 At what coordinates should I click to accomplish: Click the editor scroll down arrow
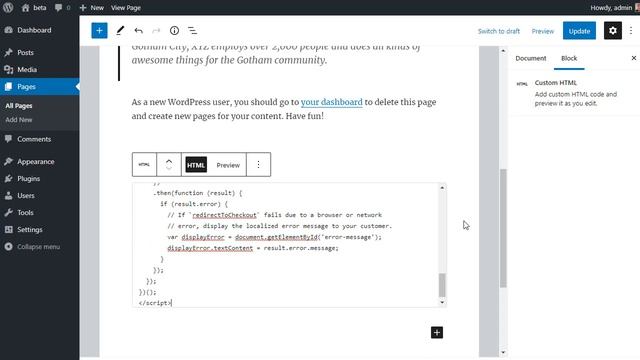[503, 352]
